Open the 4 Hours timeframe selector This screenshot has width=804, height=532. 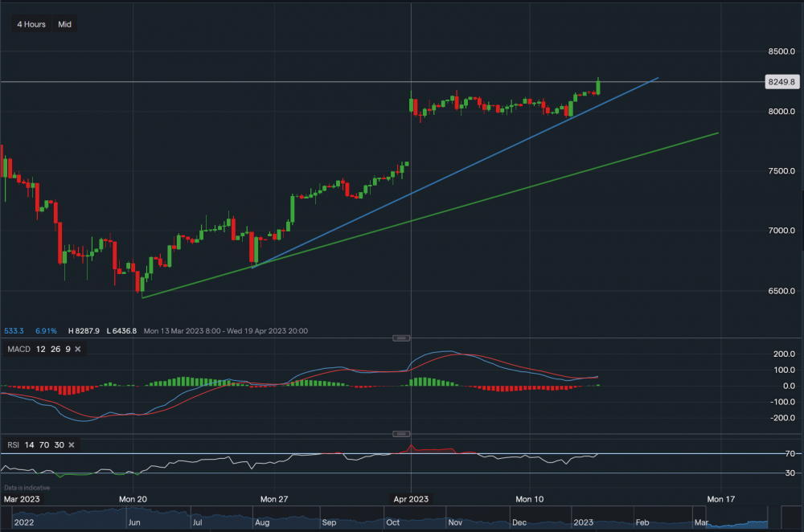[31, 24]
